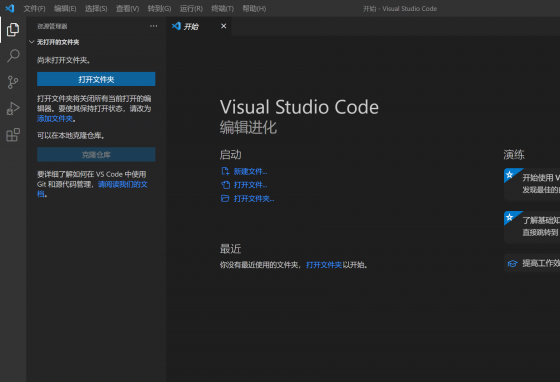Image resolution: width=560 pixels, height=382 pixels.
Task: Click the 演练 section heading
Action: [x=514, y=155]
